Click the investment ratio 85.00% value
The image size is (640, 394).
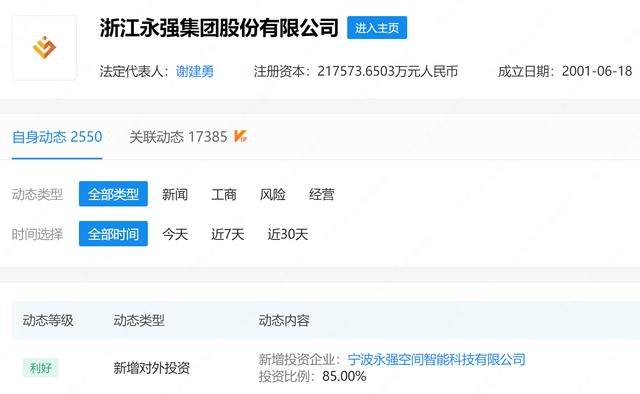[344, 376]
